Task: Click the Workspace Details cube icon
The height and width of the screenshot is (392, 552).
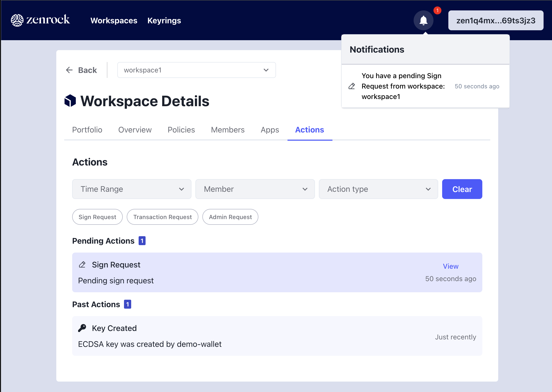Action: pos(70,101)
